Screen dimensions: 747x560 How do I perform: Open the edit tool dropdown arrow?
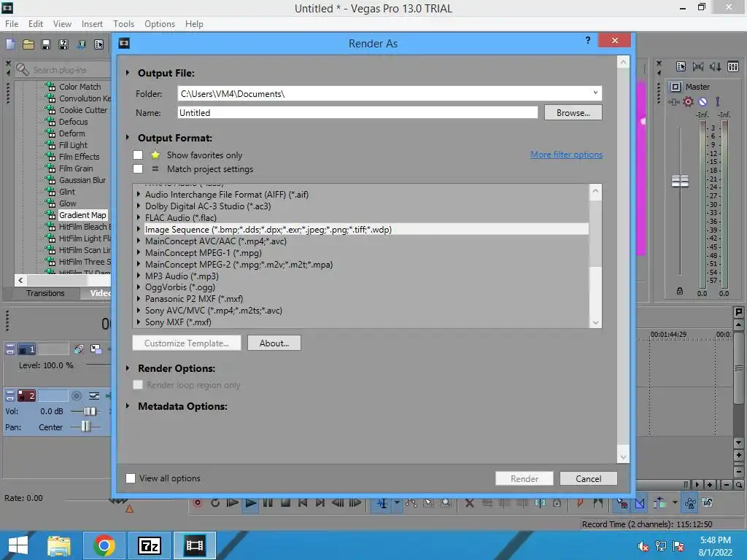(396, 503)
